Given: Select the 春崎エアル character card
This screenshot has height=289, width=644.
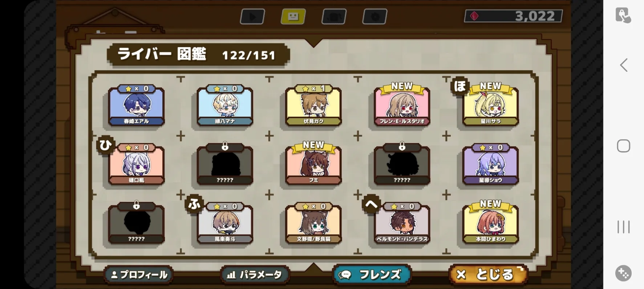Looking at the screenshot, I should pyautogui.click(x=136, y=106).
